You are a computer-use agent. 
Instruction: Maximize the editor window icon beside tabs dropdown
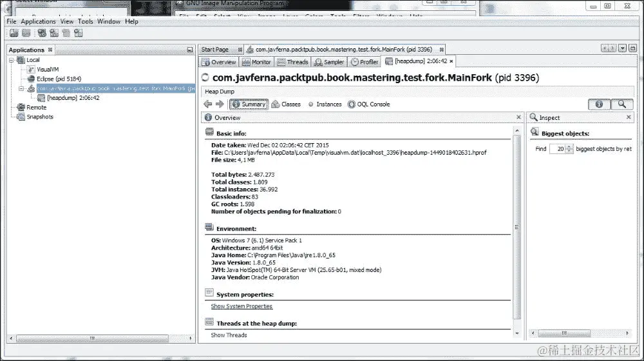632,48
